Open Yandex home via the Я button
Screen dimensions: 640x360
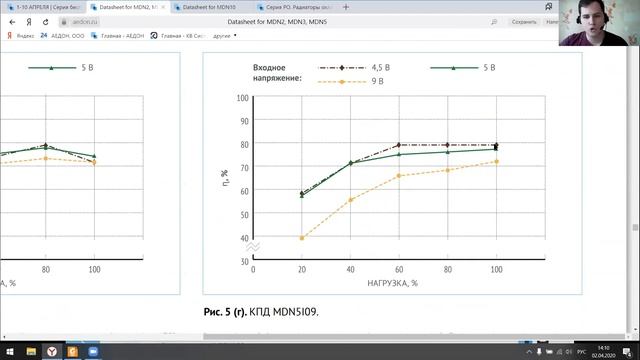pyautogui.click(x=29, y=22)
